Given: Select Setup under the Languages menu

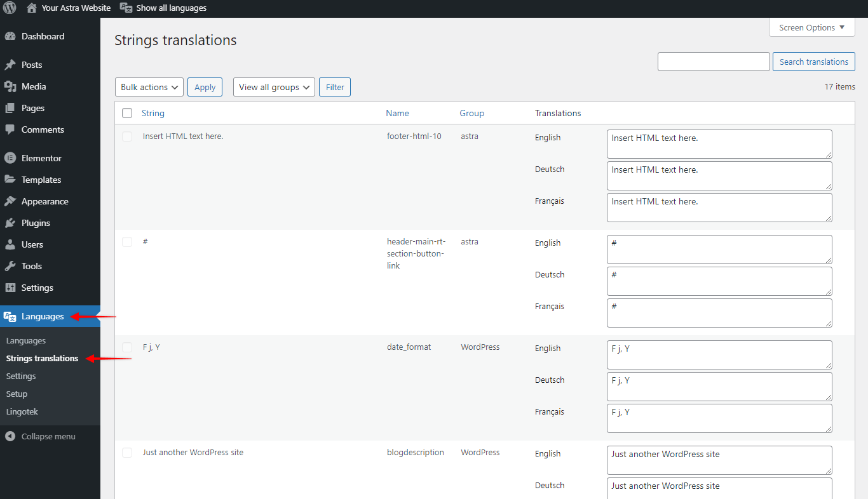Looking at the screenshot, I should [18, 394].
